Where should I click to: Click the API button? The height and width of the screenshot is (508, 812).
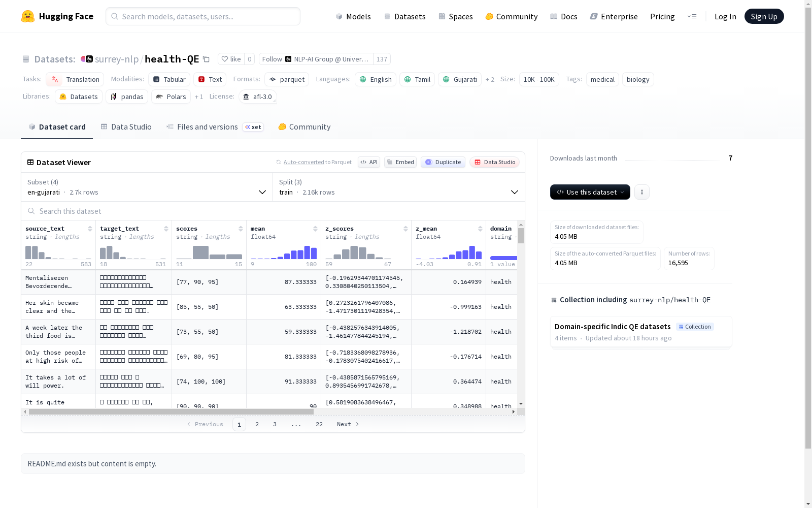coord(369,162)
